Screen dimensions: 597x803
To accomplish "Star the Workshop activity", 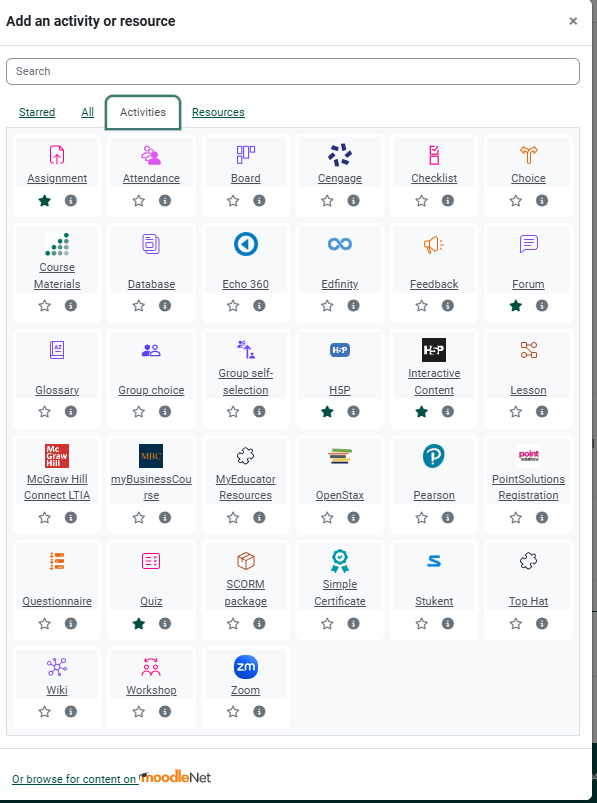I will tap(139, 711).
